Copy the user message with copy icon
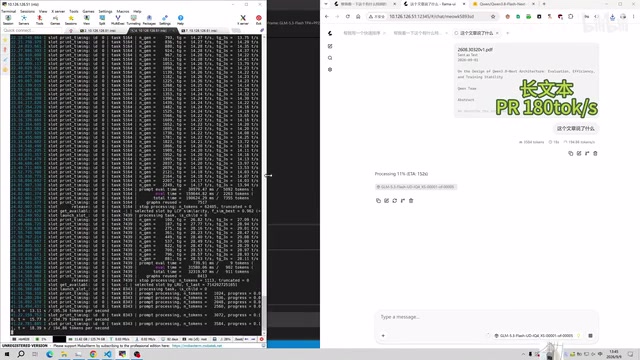This screenshot has height=360, width=640. pyautogui.click(x=571, y=153)
